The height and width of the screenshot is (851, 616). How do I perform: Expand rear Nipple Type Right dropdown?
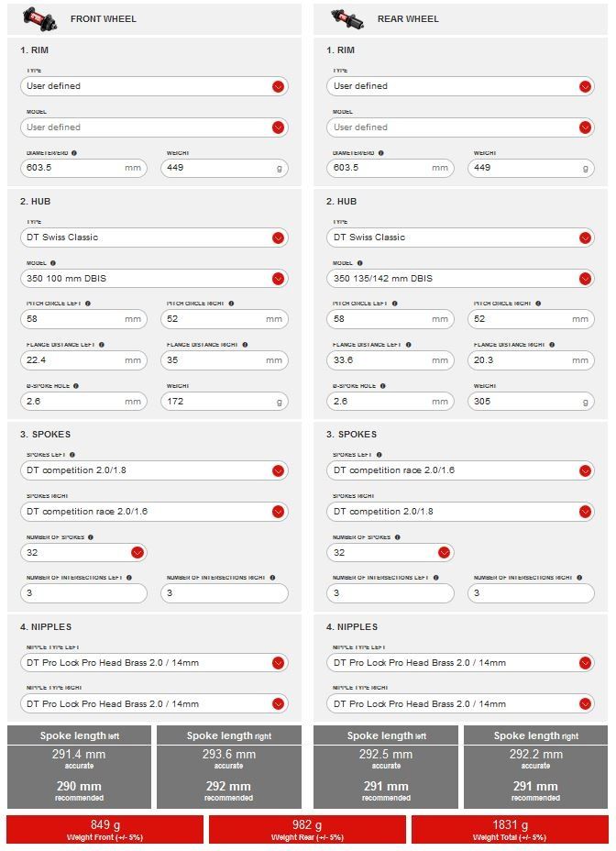pos(585,704)
